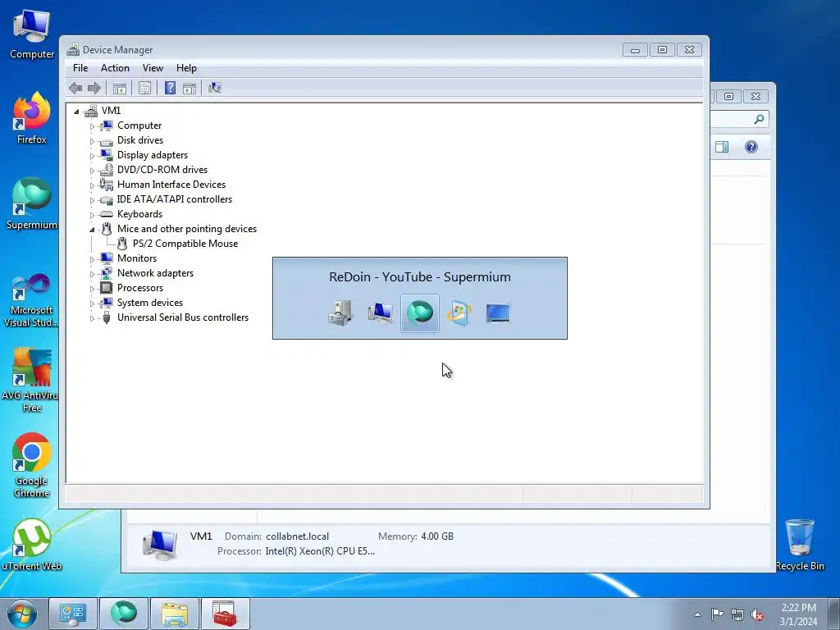The image size is (840, 630).
Task: Expand the Network adapters node arrow
Action: [92, 274]
